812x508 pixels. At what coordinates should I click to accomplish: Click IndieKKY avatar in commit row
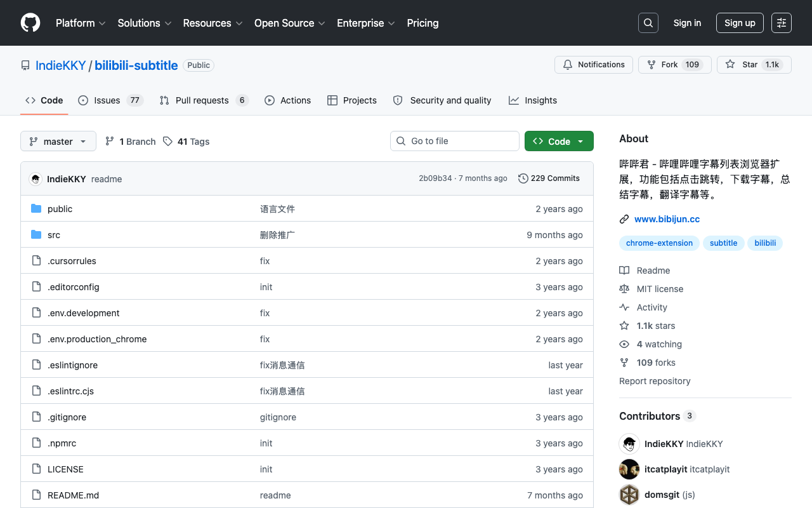pyautogui.click(x=36, y=179)
